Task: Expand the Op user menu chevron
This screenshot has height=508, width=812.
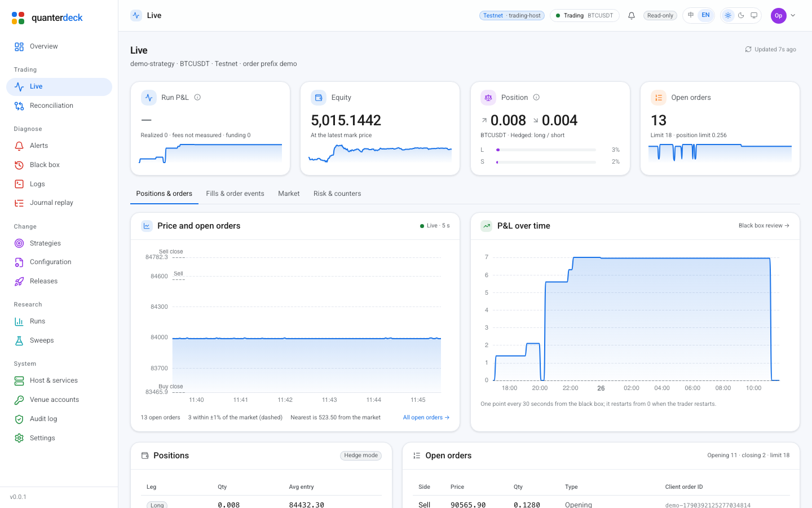Action: click(793, 16)
